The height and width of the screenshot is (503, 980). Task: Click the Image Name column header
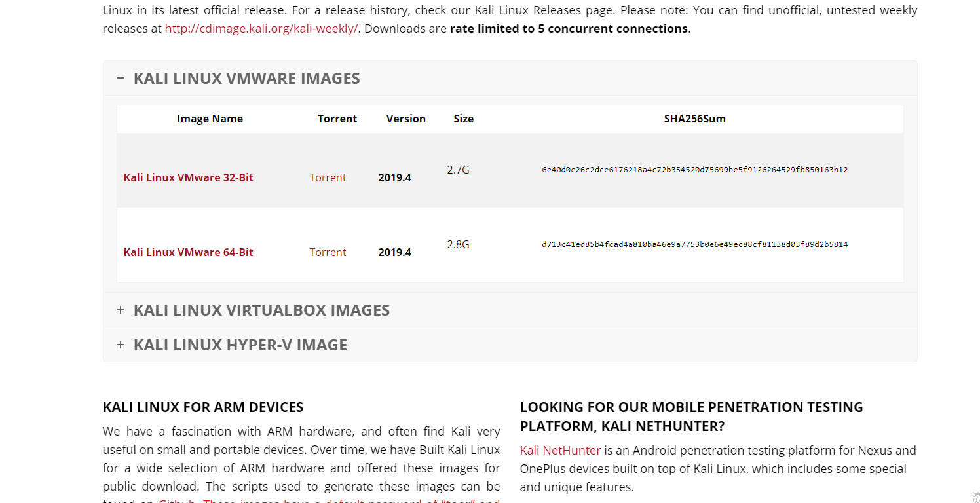pos(210,119)
